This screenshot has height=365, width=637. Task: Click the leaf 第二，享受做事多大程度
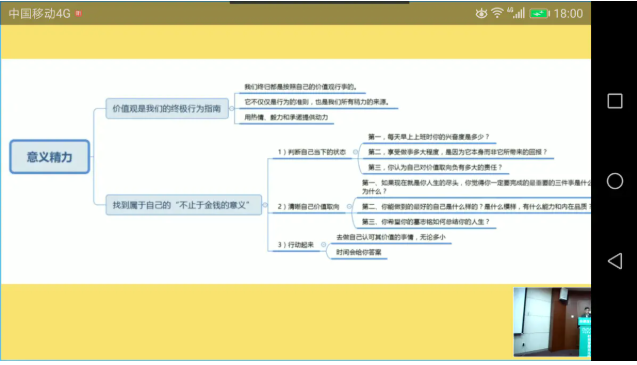point(457,152)
